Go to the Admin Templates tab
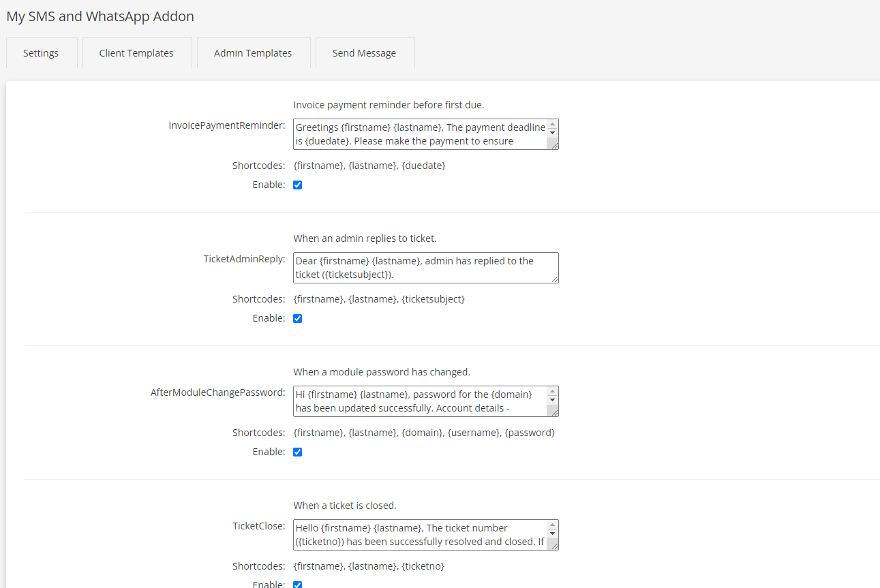Image resolution: width=880 pixels, height=588 pixels. pos(253,53)
